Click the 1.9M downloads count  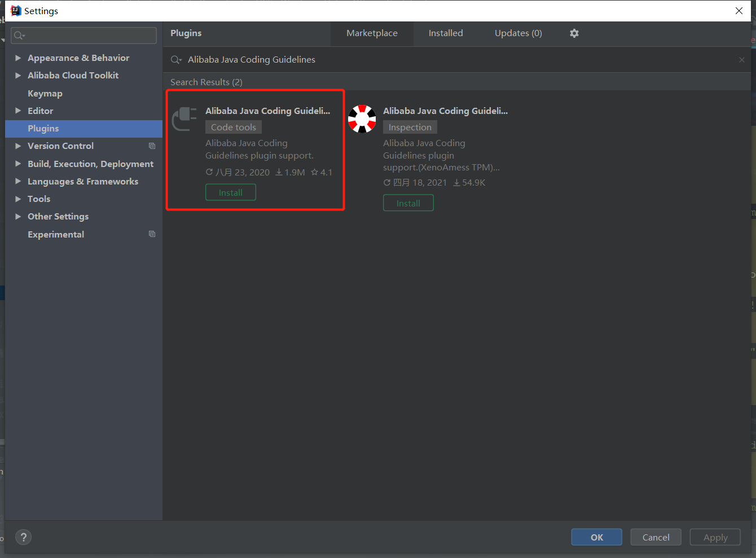point(290,173)
